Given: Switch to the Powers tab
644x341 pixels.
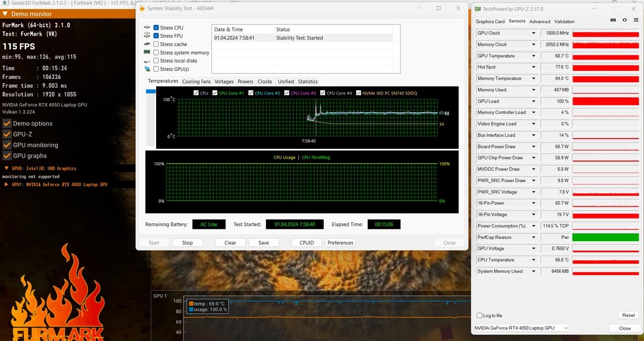Looking at the screenshot, I should point(245,82).
